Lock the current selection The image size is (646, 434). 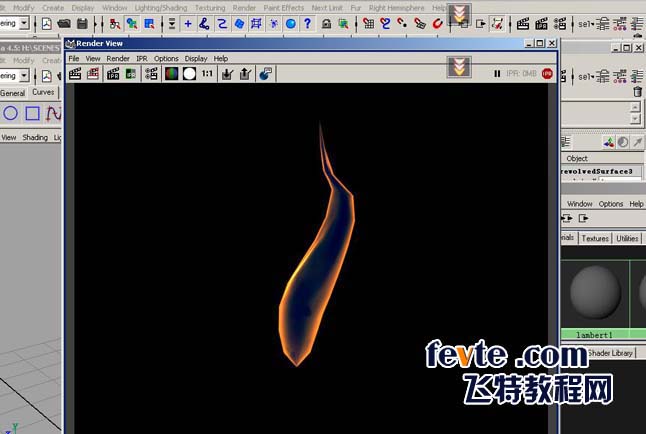[x=326, y=24]
